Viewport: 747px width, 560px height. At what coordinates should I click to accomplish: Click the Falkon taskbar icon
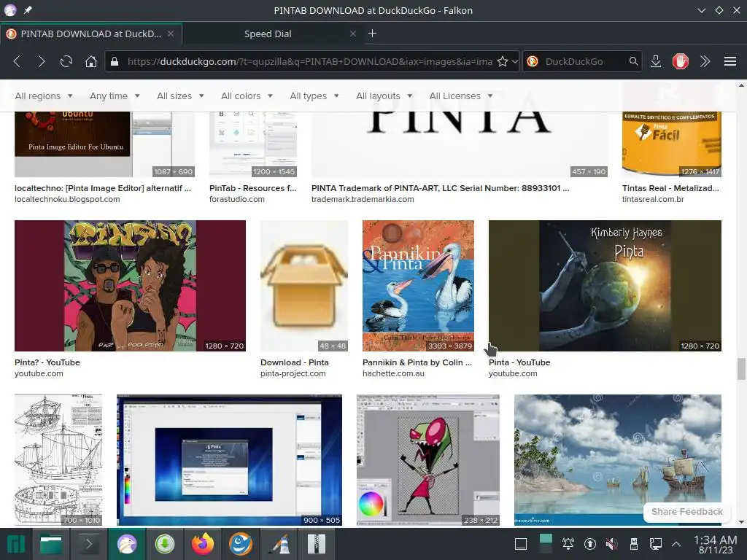pos(127,544)
